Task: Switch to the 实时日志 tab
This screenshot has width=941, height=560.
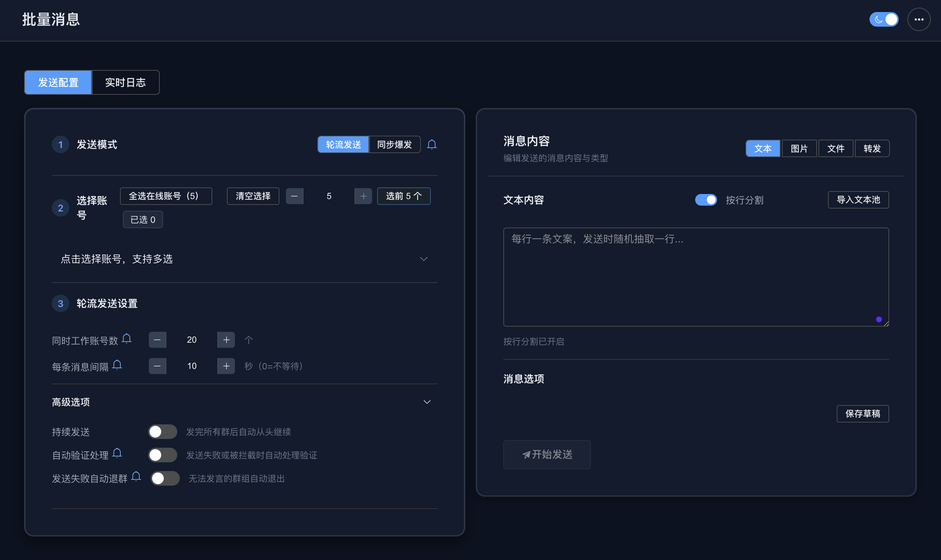Action: (125, 82)
